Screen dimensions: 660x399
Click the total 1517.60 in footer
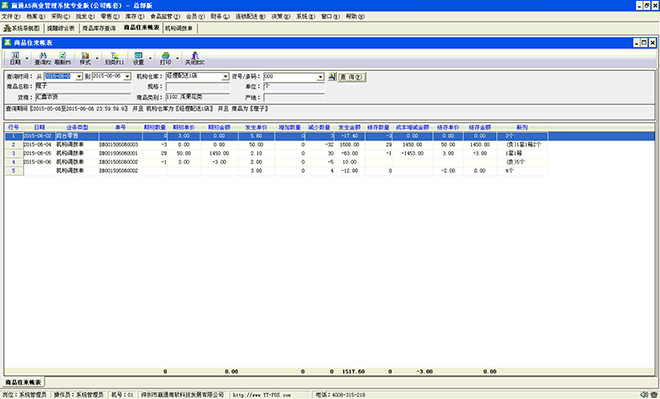(x=353, y=372)
